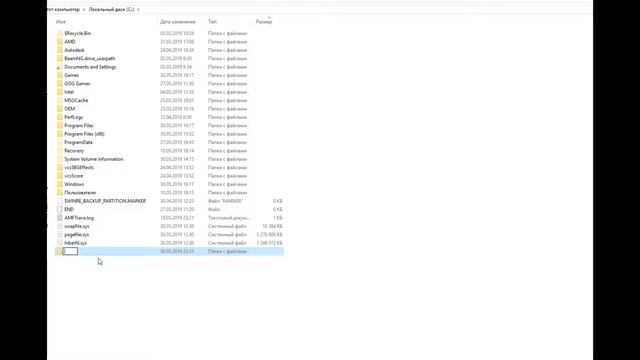640x360 pixels.
Task: Select the $WINRE_BACKUP_PARTITION.MARKER file name
Action: (105, 201)
